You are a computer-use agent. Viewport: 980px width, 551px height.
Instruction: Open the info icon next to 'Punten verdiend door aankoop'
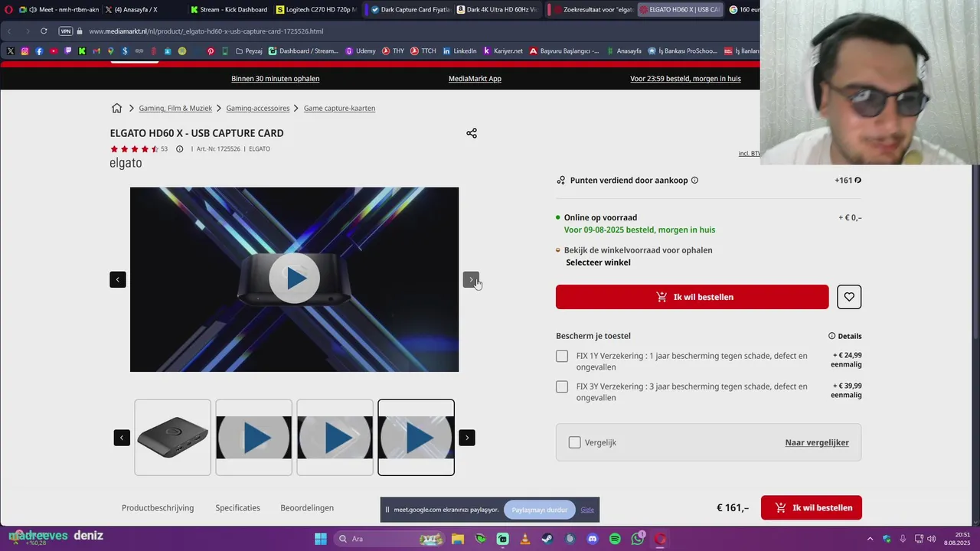pos(694,181)
